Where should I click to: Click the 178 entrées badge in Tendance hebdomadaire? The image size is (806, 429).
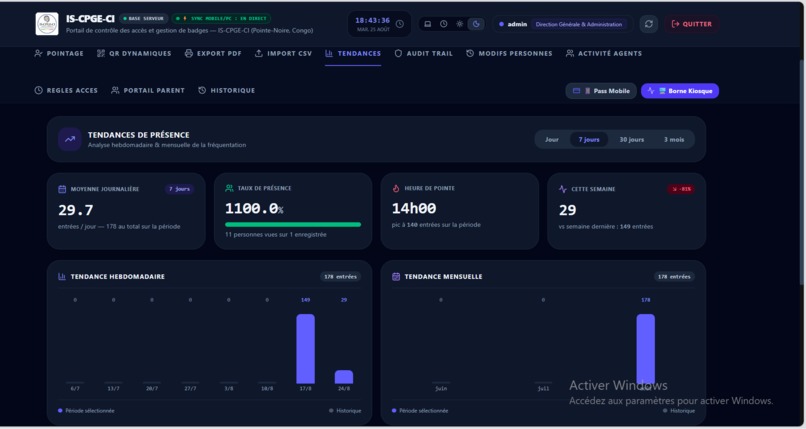[340, 276]
